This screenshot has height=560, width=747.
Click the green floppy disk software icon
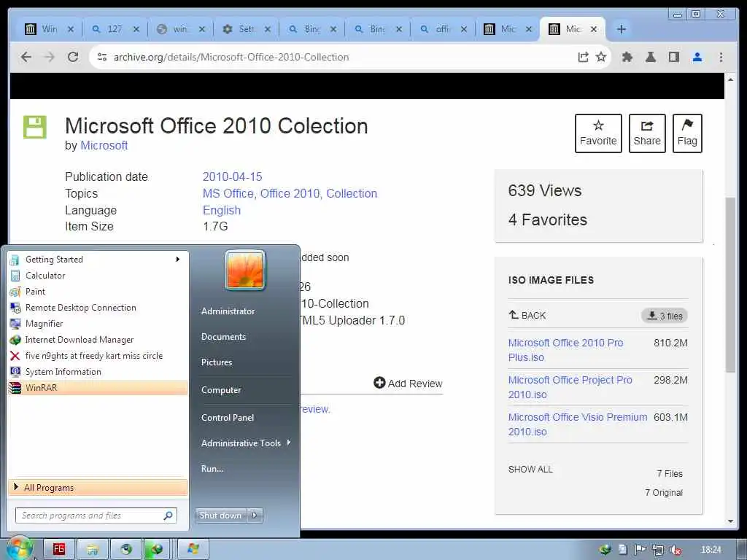(x=35, y=127)
